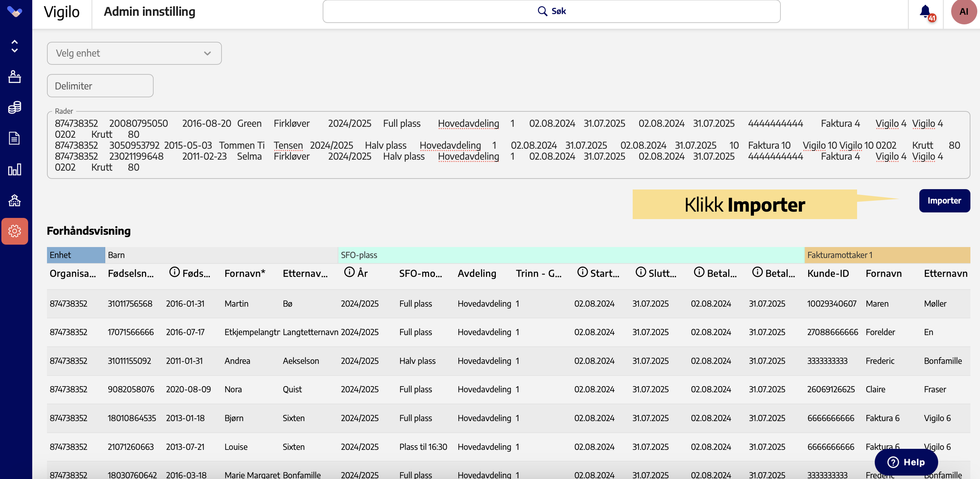This screenshot has height=479, width=980.
Task: Click the Help button
Action: 906,462
